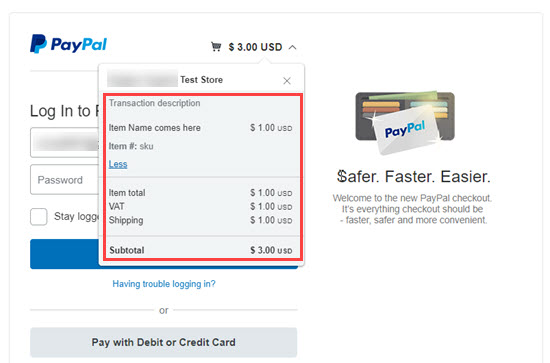Viewport: 550px width, 363px height.
Task: Click the blurred email input field
Action: pos(65,142)
